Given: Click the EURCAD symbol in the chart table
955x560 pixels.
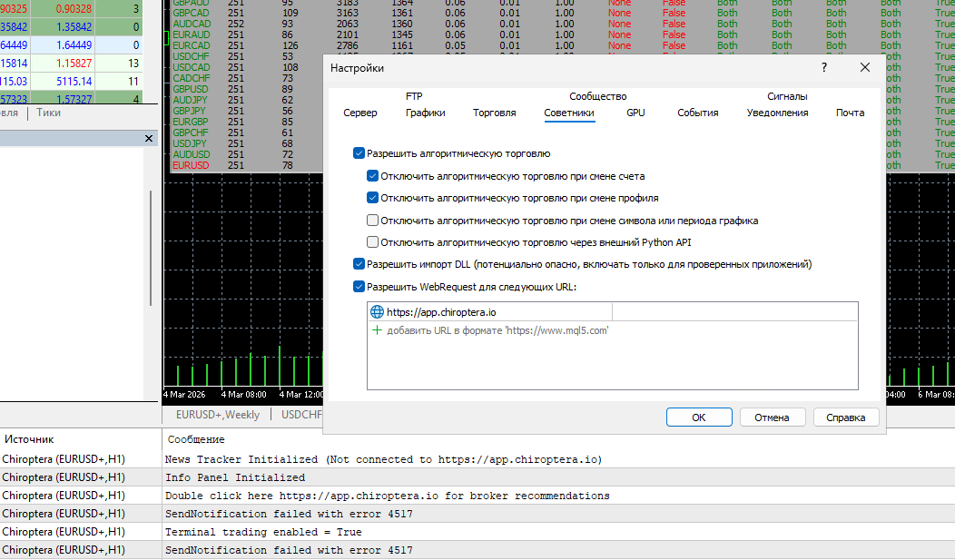Looking at the screenshot, I should (x=192, y=45).
